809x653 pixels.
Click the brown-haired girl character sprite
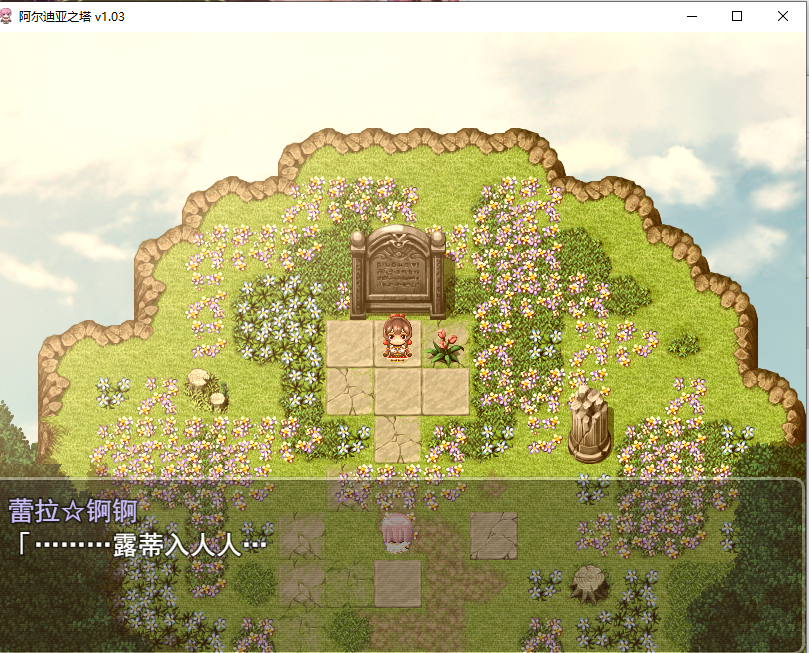pos(396,339)
